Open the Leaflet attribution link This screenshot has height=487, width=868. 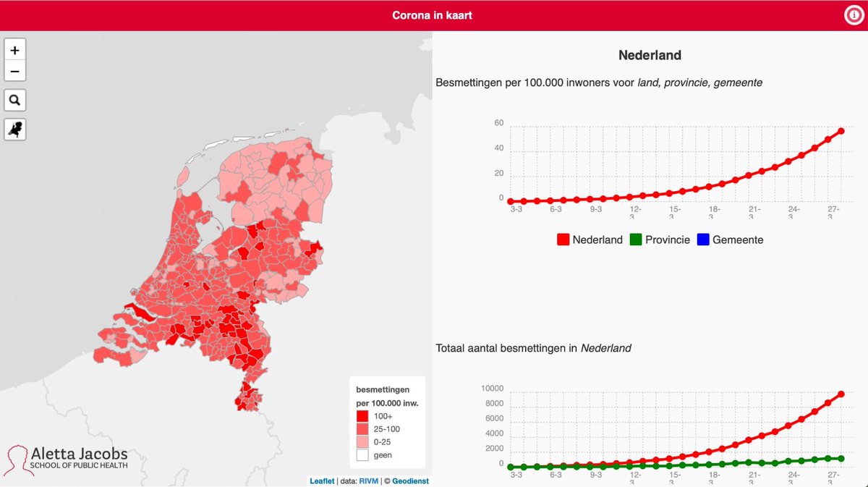click(x=322, y=480)
